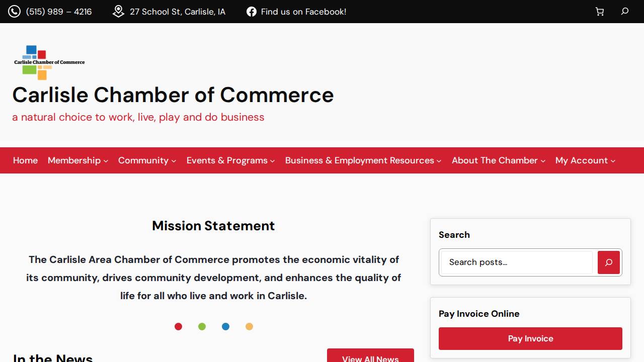Screen dimensions: 644x362
Task: Click the phone icon in top bar
Action: click(14, 12)
